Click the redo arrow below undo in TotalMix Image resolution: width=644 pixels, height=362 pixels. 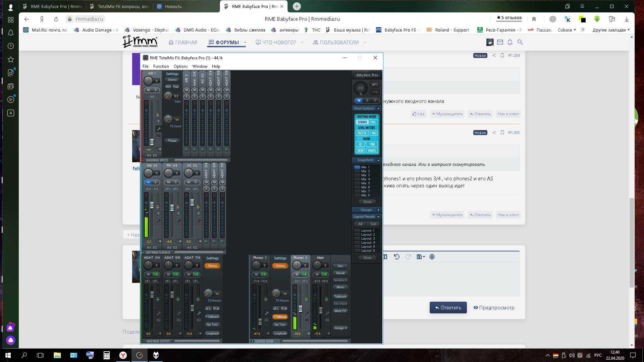coord(375,92)
